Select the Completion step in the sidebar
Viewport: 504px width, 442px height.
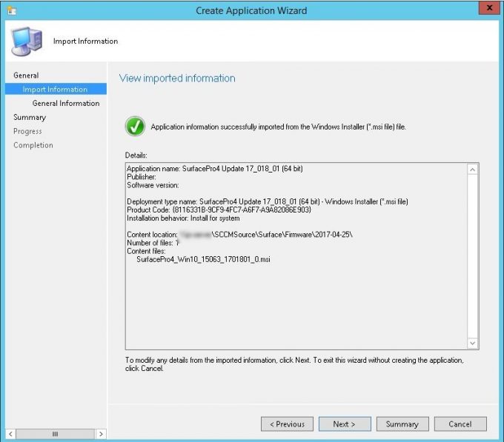(33, 146)
